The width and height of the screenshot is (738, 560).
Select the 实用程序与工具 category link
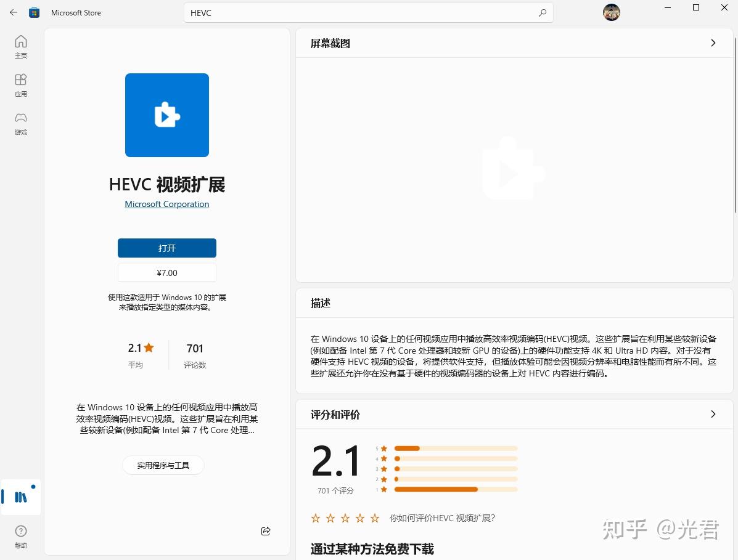(x=163, y=465)
